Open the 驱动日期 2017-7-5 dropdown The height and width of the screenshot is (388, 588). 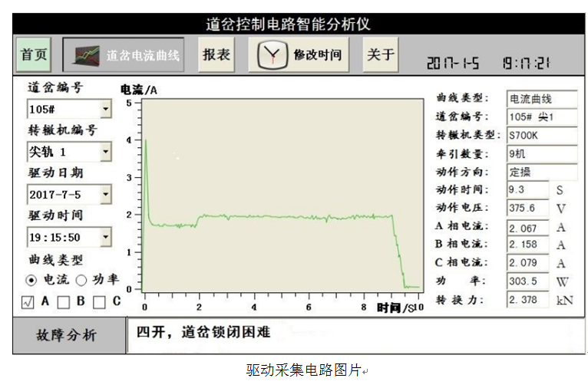click(105, 195)
